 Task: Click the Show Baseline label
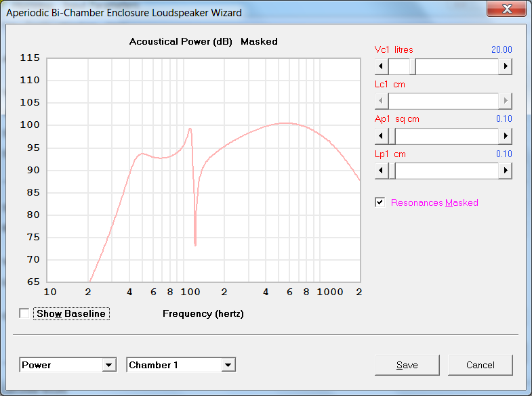(71, 313)
